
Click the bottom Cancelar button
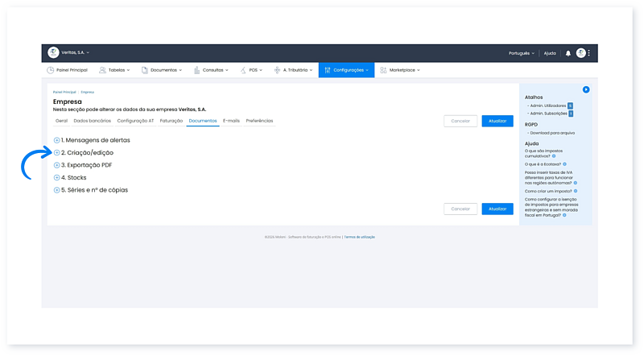[x=460, y=209]
